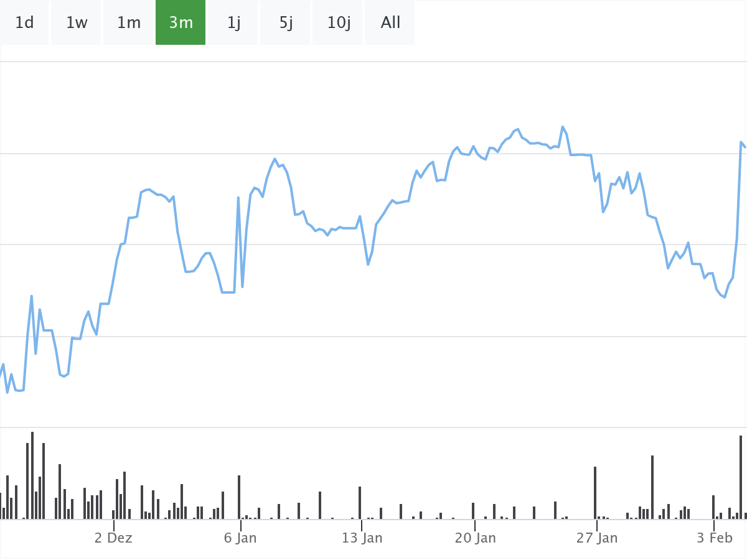Viewport: 747px width, 560px height.
Task: Pick the "27 Jan" axis date marker
Action: 597,538
